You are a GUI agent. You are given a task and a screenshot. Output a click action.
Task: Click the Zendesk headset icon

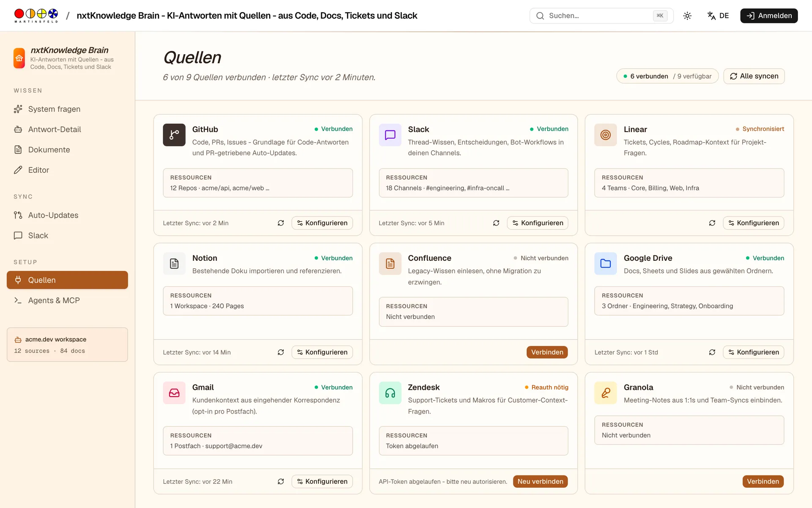point(390,393)
